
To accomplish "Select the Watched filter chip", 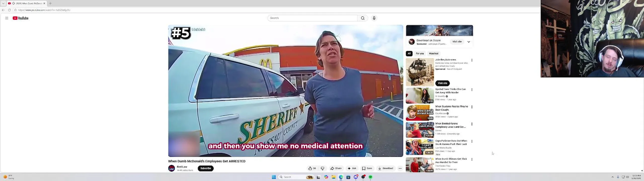I will 433,54.
